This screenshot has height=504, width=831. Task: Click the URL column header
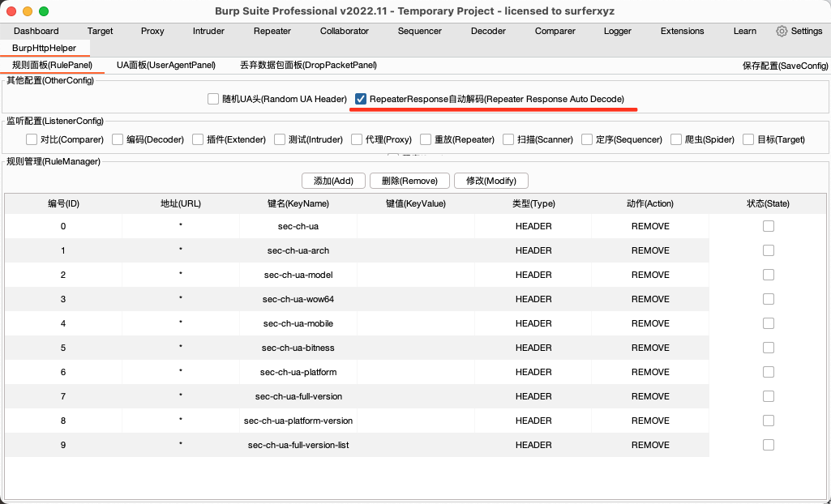[181, 204]
